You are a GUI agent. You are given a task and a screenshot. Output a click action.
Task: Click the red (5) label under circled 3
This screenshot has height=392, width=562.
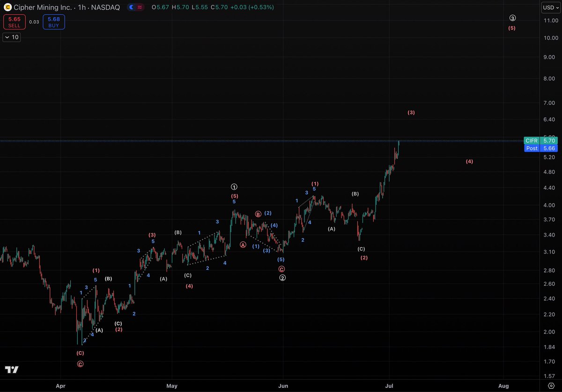click(512, 28)
